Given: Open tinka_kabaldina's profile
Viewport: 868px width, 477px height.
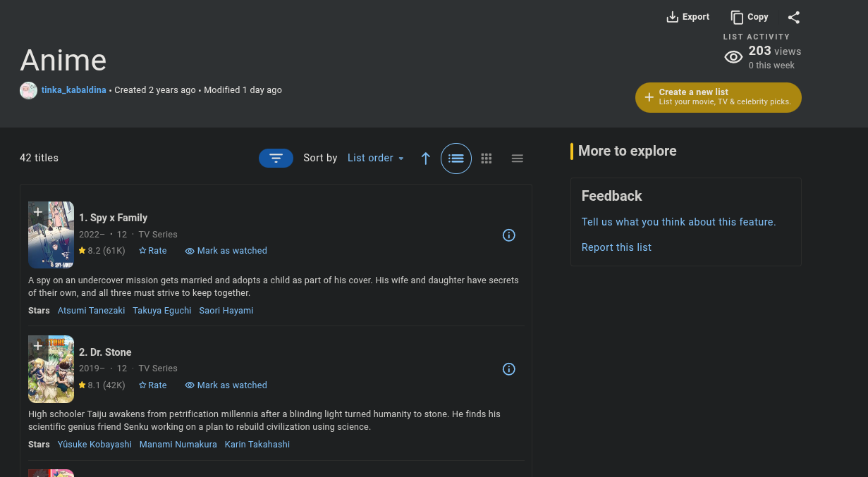Looking at the screenshot, I should pyautogui.click(x=73, y=90).
